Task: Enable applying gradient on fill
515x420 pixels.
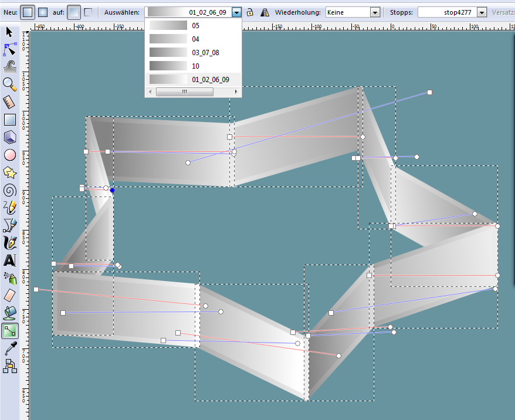Action: [x=73, y=12]
